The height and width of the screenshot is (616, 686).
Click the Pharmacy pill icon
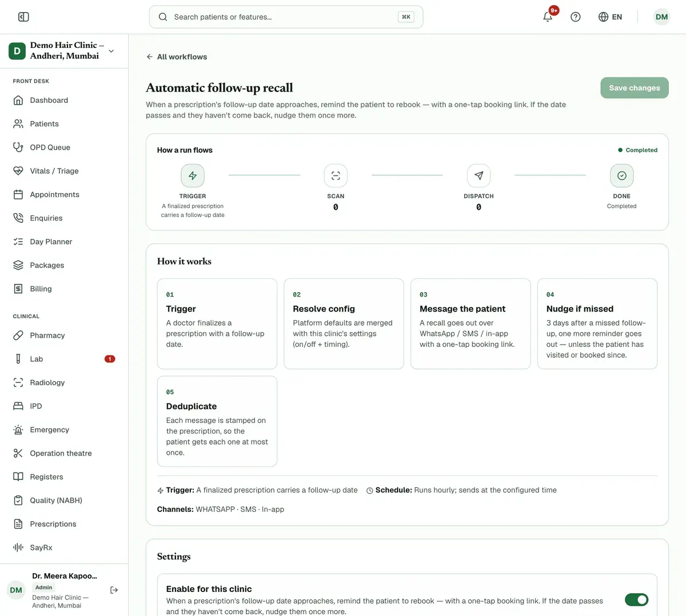point(18,335)
